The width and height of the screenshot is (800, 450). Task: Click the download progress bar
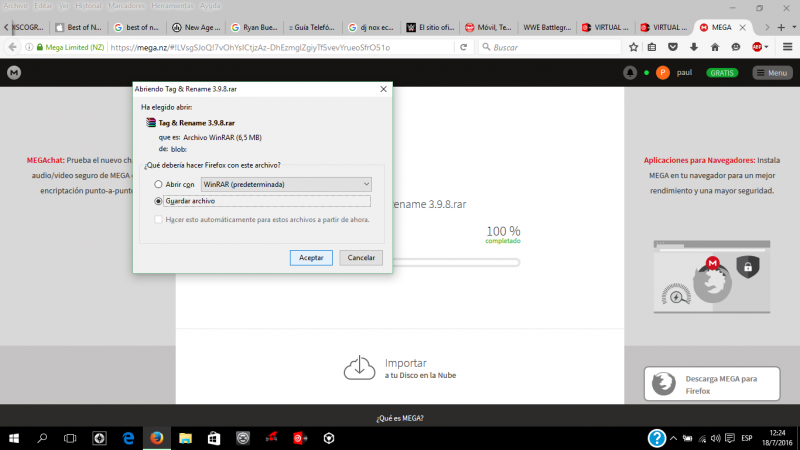(456, 262)
